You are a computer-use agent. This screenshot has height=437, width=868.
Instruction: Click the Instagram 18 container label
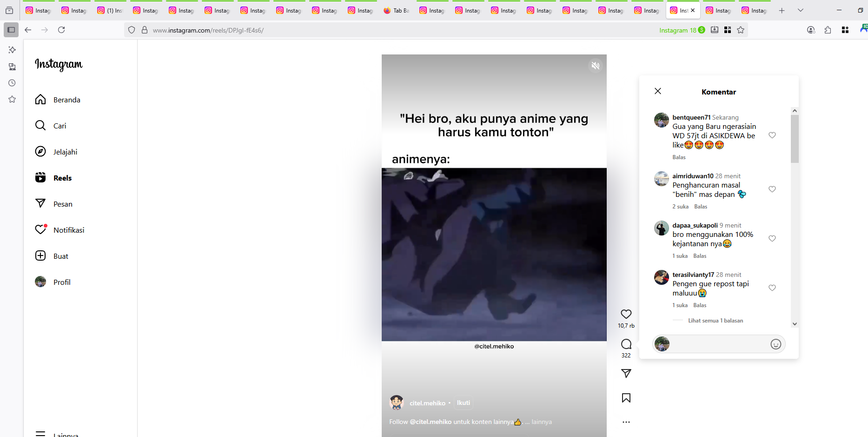point(682,30)
